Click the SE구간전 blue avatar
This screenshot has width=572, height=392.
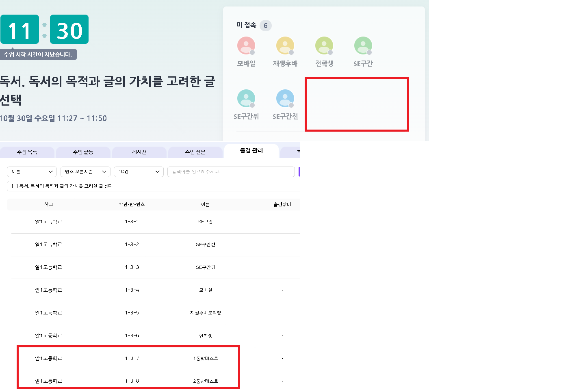(x=285, y=98)
